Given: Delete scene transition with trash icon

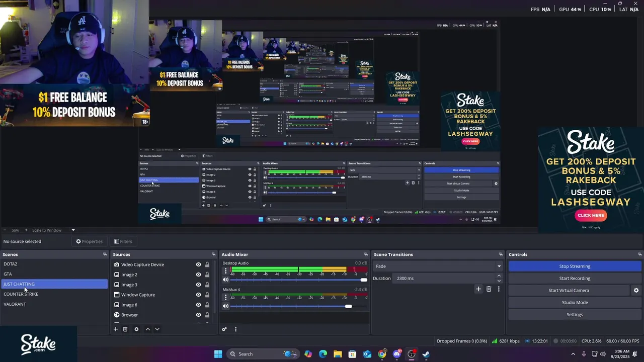Looking at the screenshot, I should click(x=489, y=289).
